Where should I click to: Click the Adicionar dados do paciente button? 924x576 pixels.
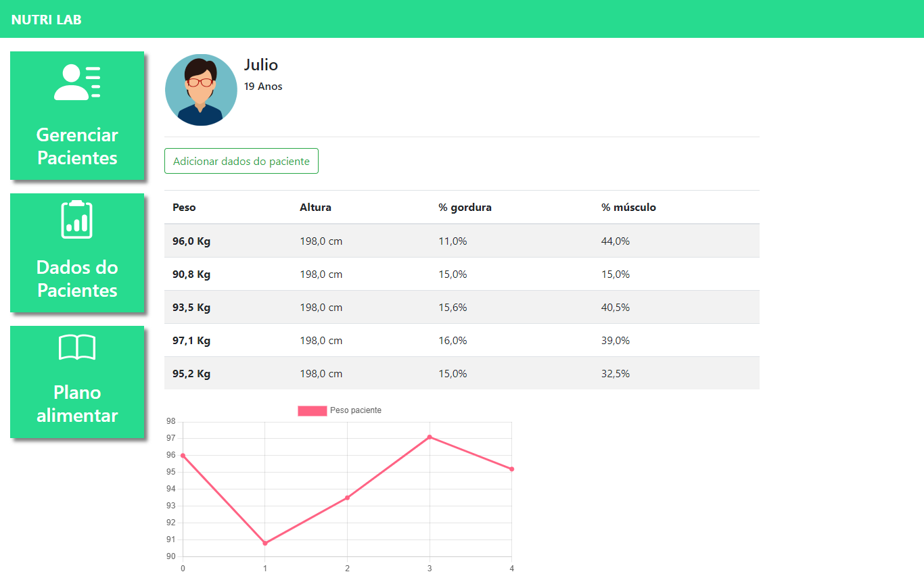(x=241, y=161)
